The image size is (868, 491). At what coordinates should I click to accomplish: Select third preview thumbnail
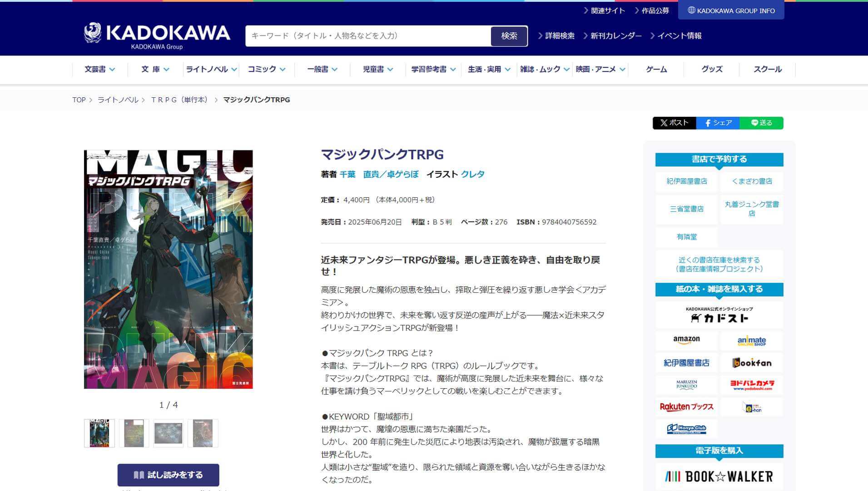pos(169,433)
